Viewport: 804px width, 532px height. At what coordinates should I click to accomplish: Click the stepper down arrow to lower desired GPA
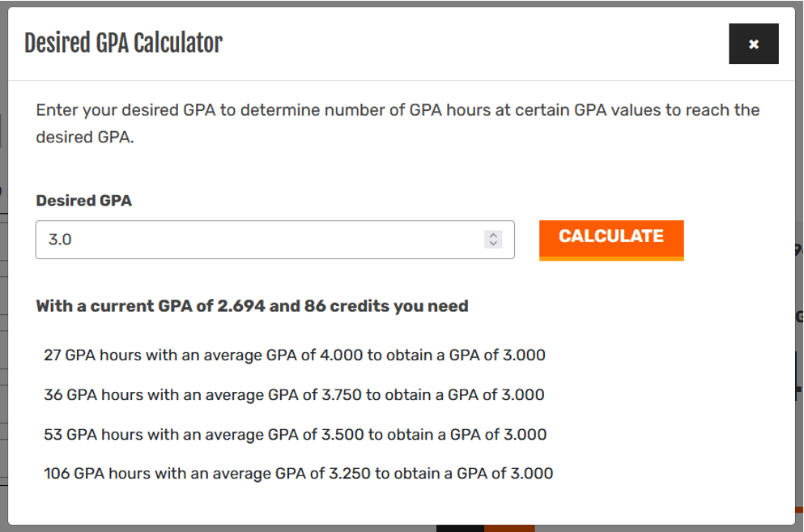tap(494, 244)
